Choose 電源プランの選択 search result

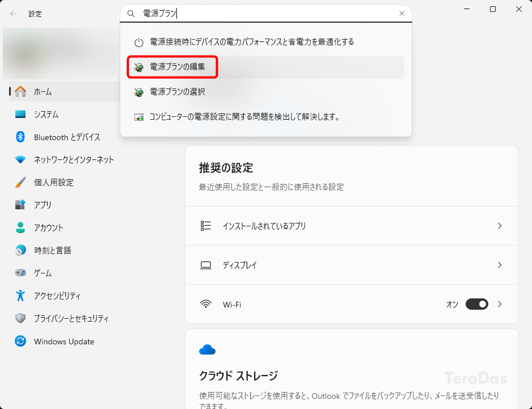click(x=266, y=92)
